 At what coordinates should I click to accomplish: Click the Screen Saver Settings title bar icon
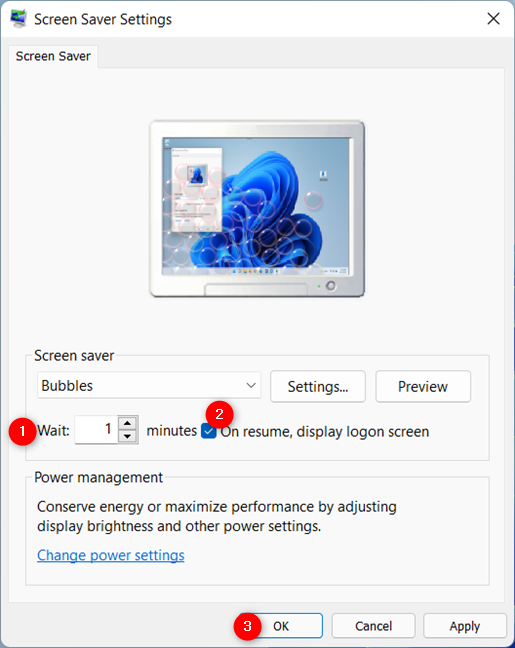18,19
